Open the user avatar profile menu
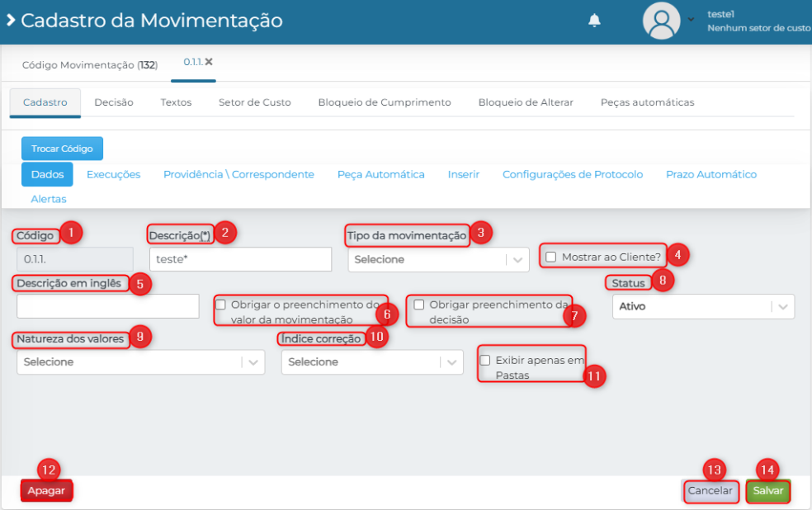812x510 pixels. pos(661,21)
